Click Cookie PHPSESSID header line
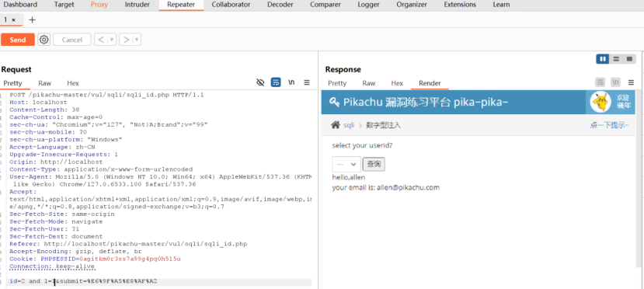This screenshot has width=644, height=289. [x=96, y=259]
